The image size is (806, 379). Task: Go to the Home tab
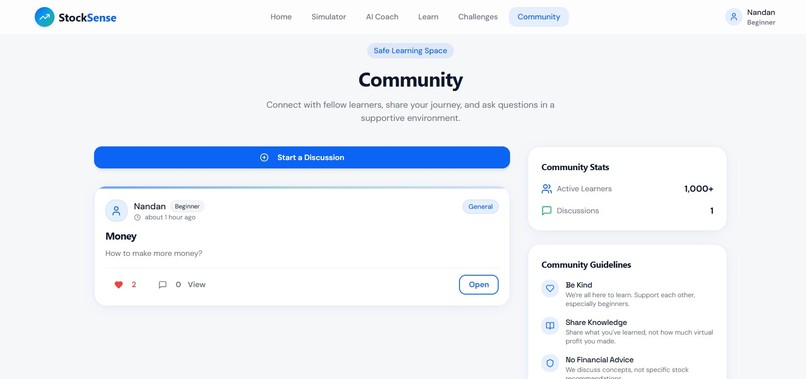click(281, 17)
